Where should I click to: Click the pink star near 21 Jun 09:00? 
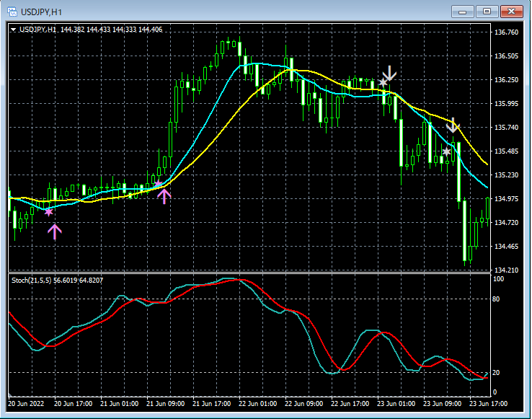(158, 184)
